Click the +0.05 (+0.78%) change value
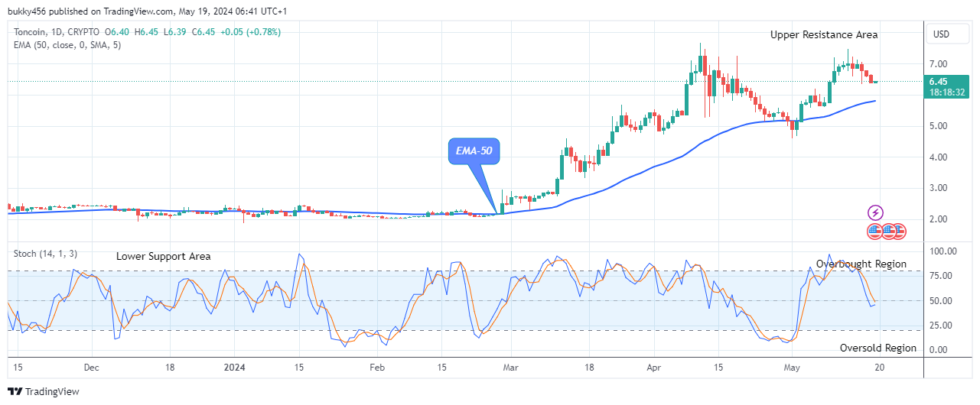This screenshot has width=980, height=405. (x=251, y=32)
